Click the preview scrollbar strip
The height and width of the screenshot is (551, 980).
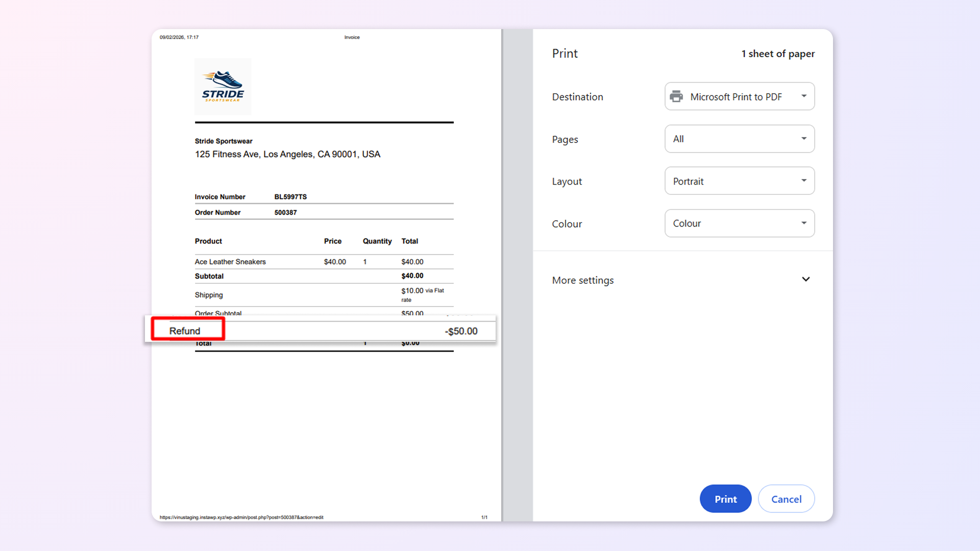pyautogui.click(x=517, y=275)
